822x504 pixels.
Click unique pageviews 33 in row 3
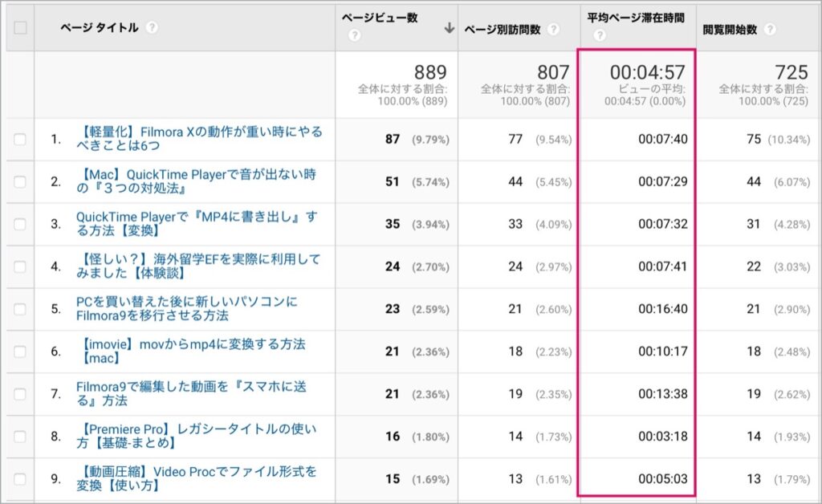point(515,224)
